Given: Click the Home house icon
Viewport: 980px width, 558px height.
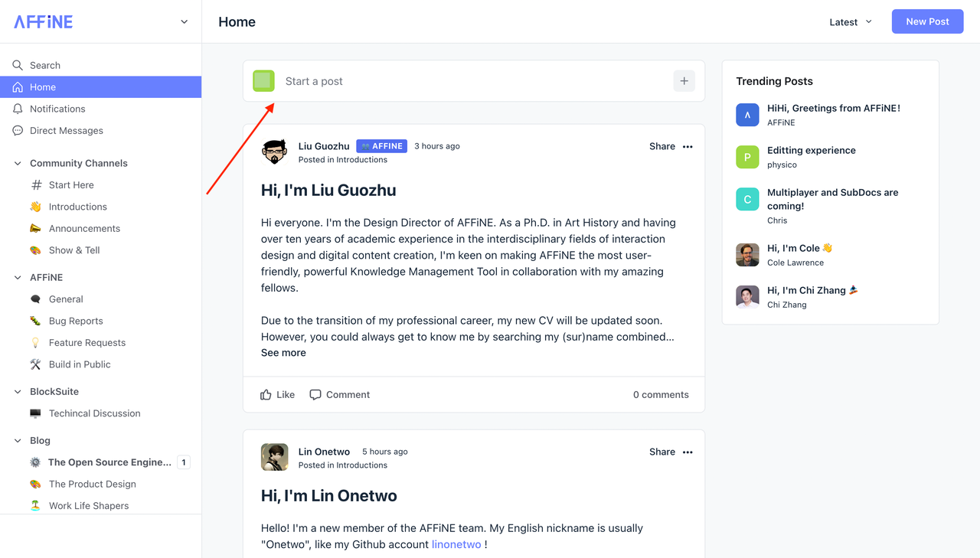Looking at the screenshot, I should tap(18, 87).
